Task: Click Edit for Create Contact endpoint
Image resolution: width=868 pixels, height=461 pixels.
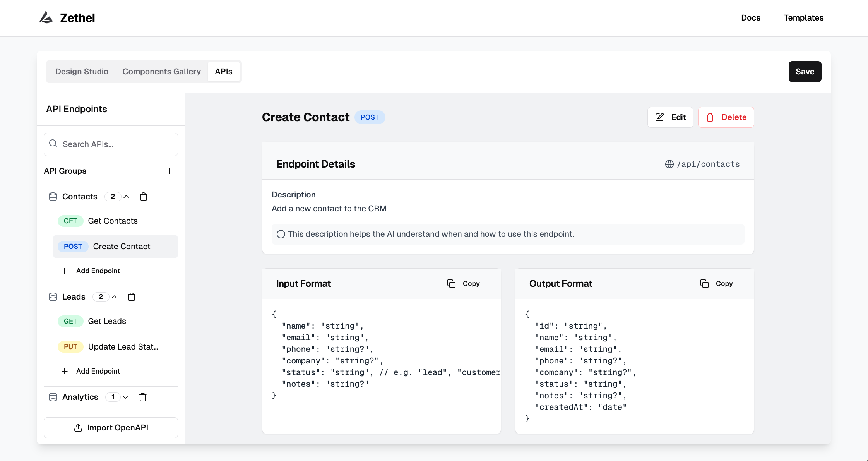Action: click(x=670, y=117)
